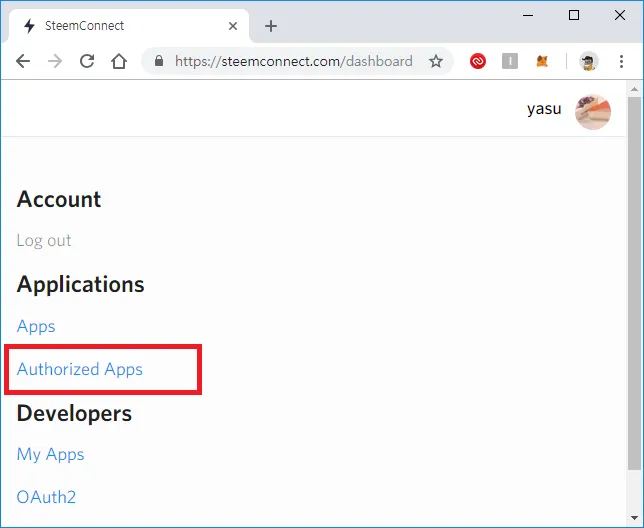Open yasu's profile picture
644x528 pixels.
point(593,112)
